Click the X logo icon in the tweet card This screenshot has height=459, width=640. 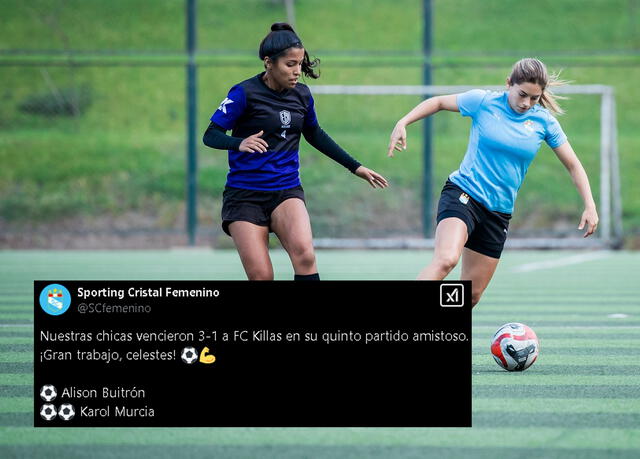tap(452, 295)
